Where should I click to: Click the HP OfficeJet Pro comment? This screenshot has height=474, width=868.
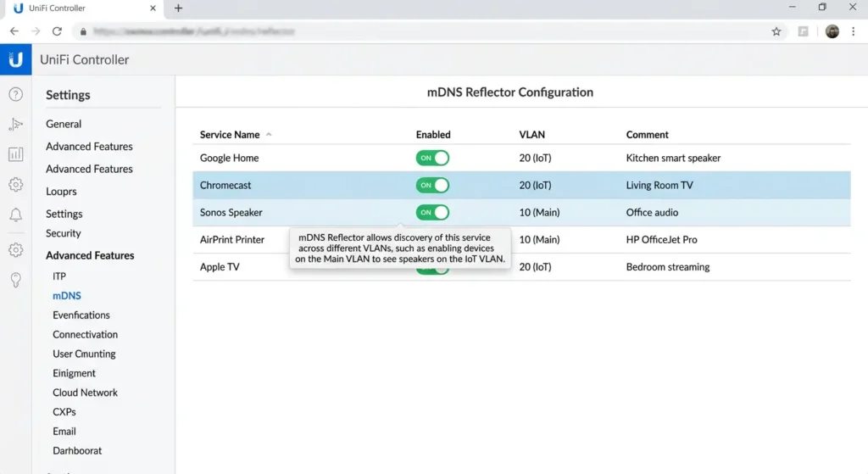(661, 239)
